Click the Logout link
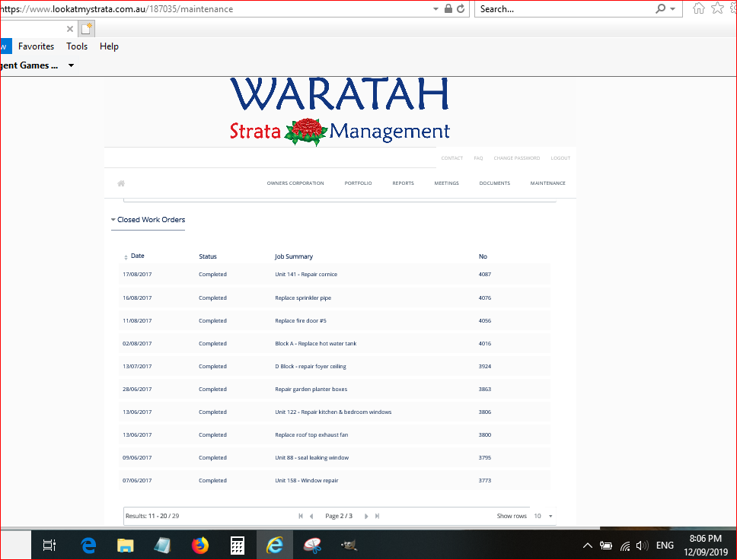This screenshot has width=737, height=560. click(x=560, y=158)
